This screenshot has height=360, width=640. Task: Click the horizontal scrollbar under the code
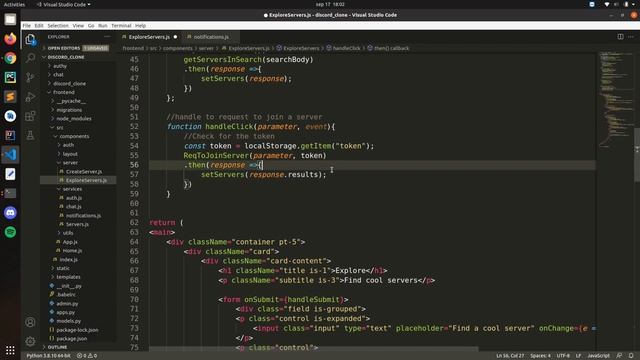(313, 349)
